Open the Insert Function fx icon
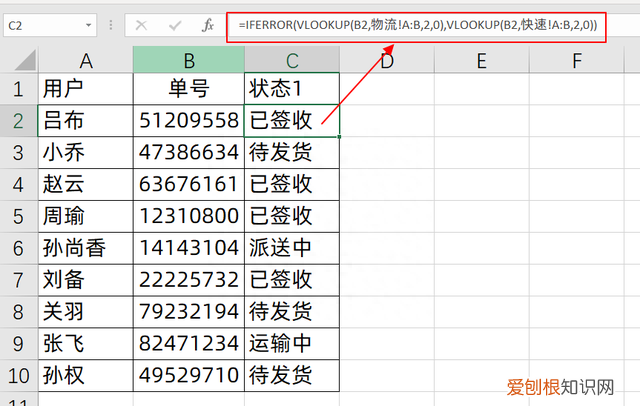 click(208, 25)
